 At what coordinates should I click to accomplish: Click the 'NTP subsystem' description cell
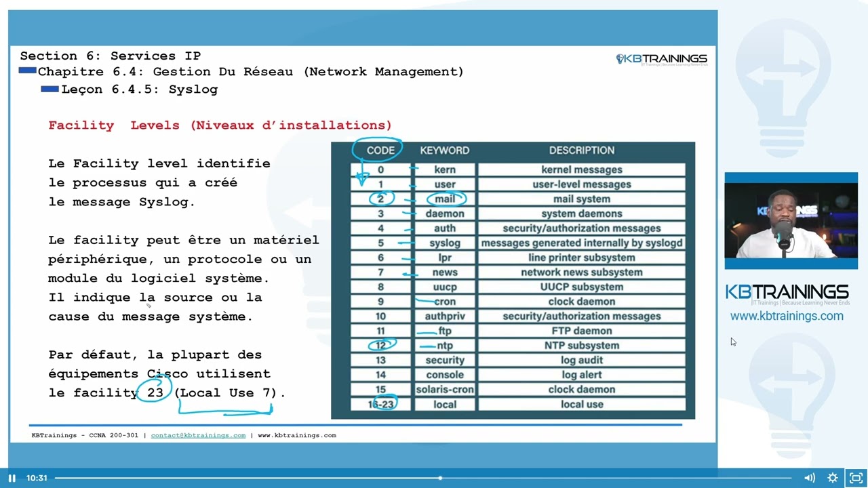582,346
